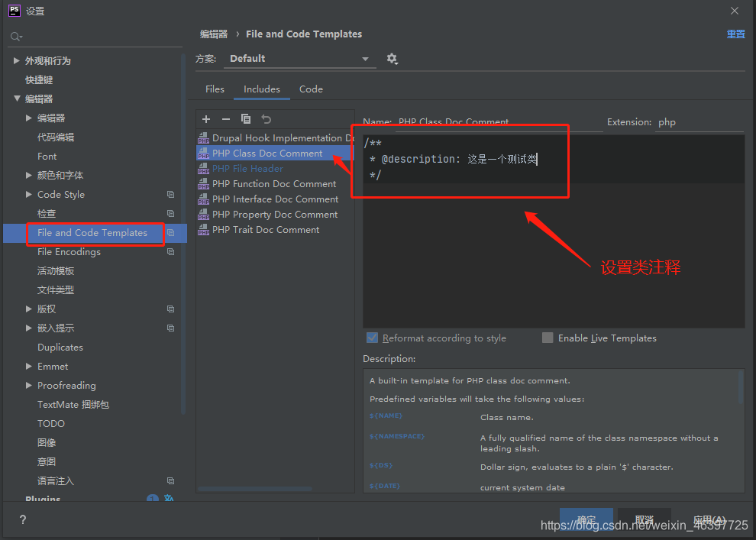756x540 pixels.
Task: Remove template using the minus icon
Action: (225, 119)
